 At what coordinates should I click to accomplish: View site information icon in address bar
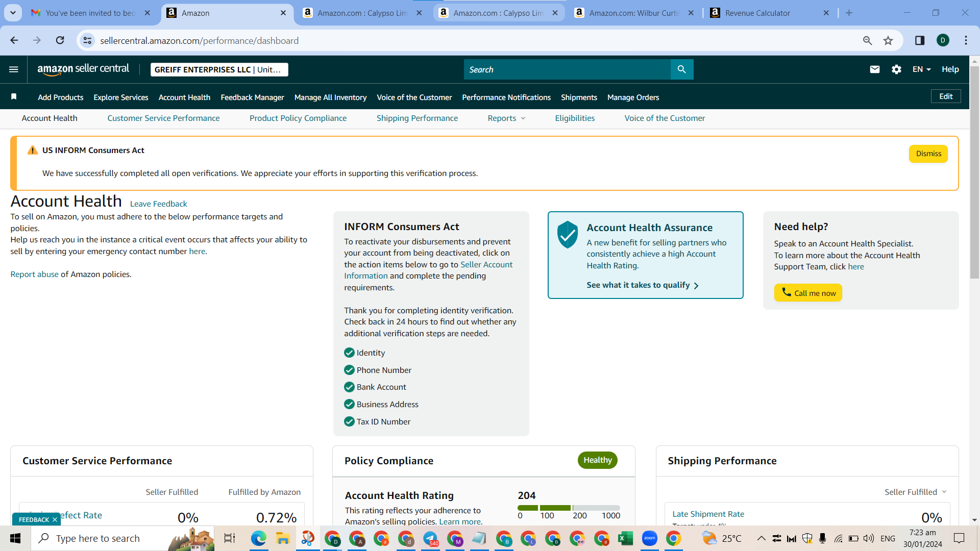pos(88,40)
